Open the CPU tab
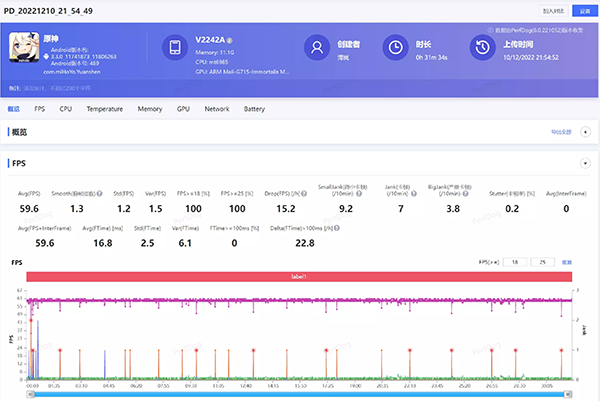This screenshot has width=600, height=401. 65,108
